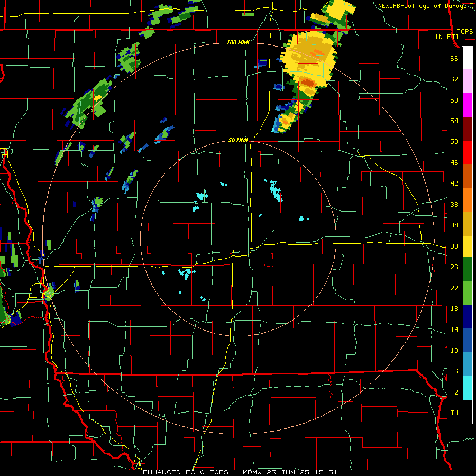The width and height of the screenshot is (476, 476).
Task: Click the navy legend swatch beside 18
Action: (467, 317)
